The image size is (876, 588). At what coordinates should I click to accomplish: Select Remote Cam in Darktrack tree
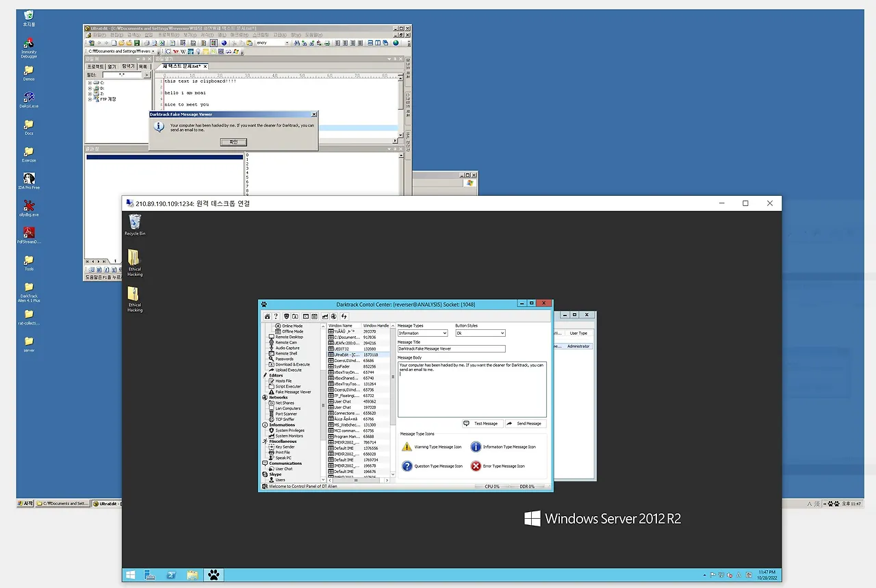[286, 342]
